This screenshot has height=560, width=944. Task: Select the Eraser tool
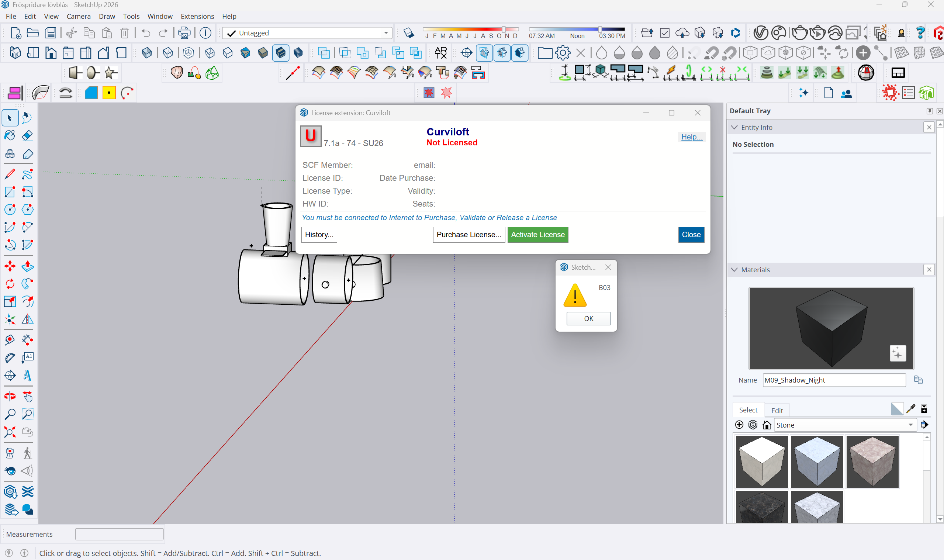(27, 135)
